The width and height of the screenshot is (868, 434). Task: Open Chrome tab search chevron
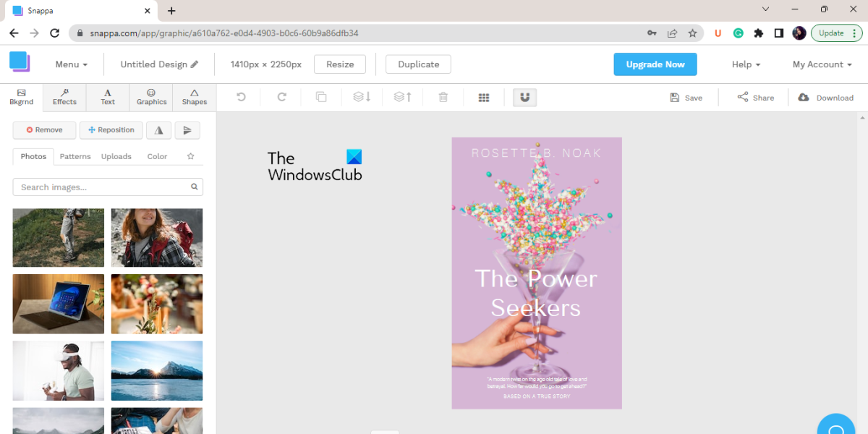pos(766,9)
